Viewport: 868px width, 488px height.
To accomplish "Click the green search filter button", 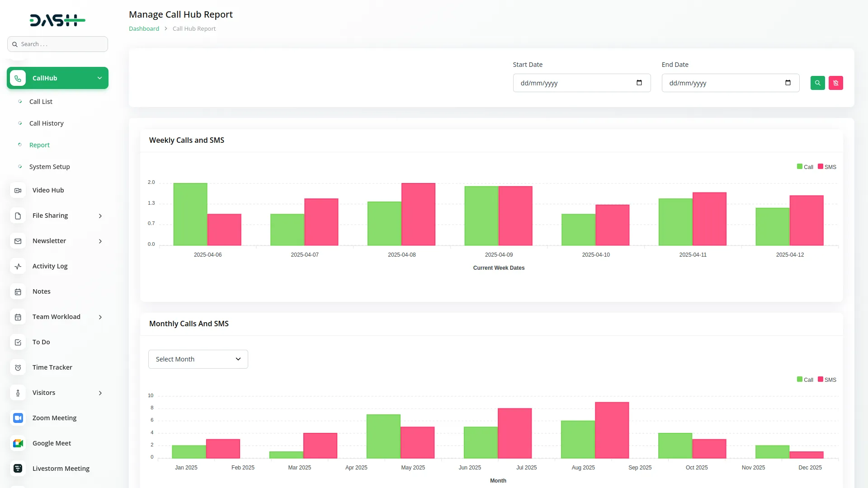I will (x=817, y=83).
